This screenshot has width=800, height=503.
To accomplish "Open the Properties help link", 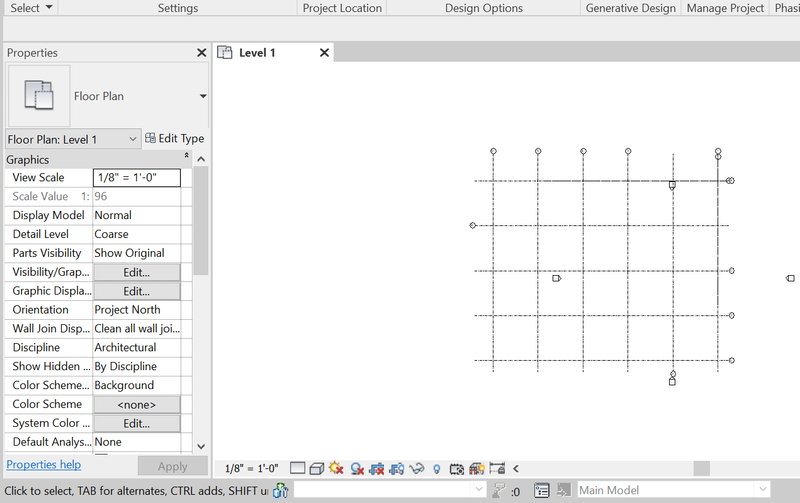I will 44,465.
